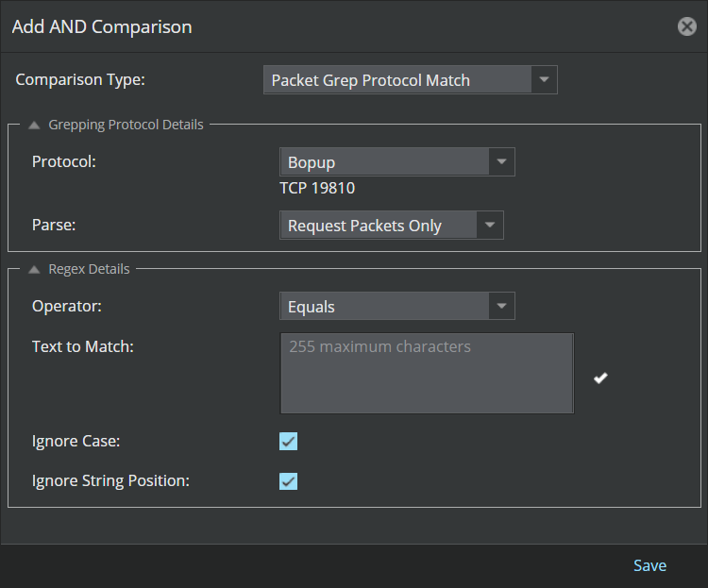The width and height of the screenshot is (708, 588).
Task: Click the Operator label
Action: tap(67, 306)
